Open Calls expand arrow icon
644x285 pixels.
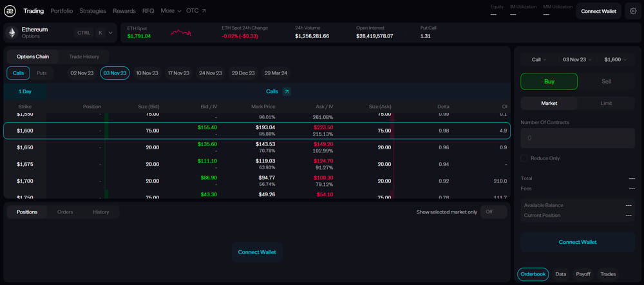(287, 91)
